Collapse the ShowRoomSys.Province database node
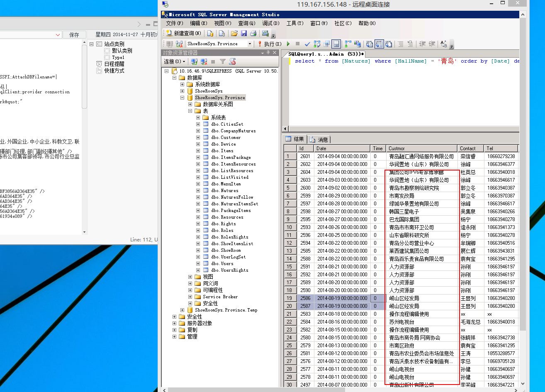This screenshot has height=392, width=545. pos(182,97)
